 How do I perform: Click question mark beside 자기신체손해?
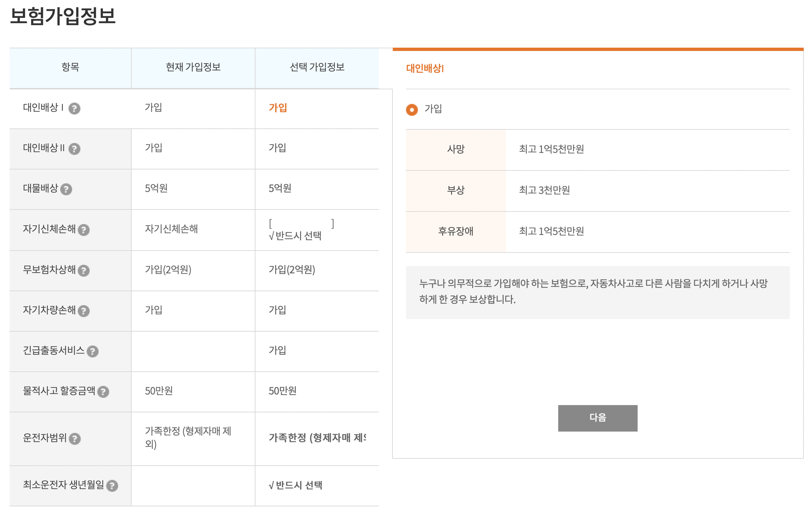coord(84,230)
